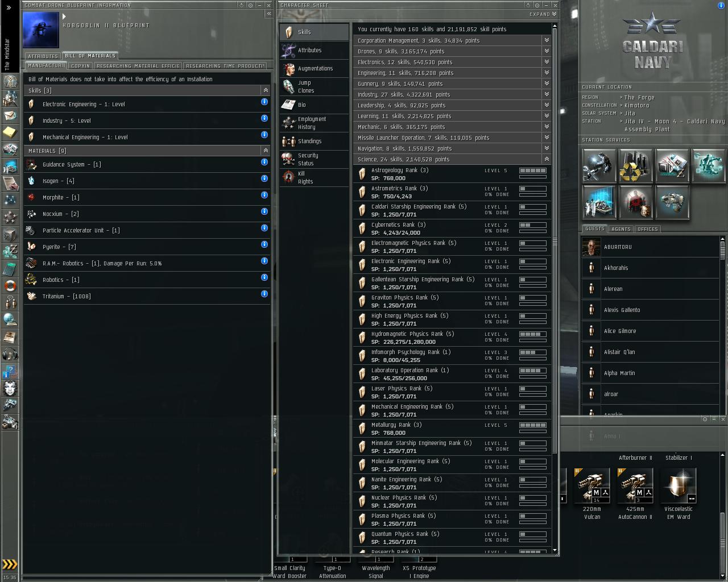728x582 pixels.
Task: Open The Forge region link
Action: pos(639,98)
